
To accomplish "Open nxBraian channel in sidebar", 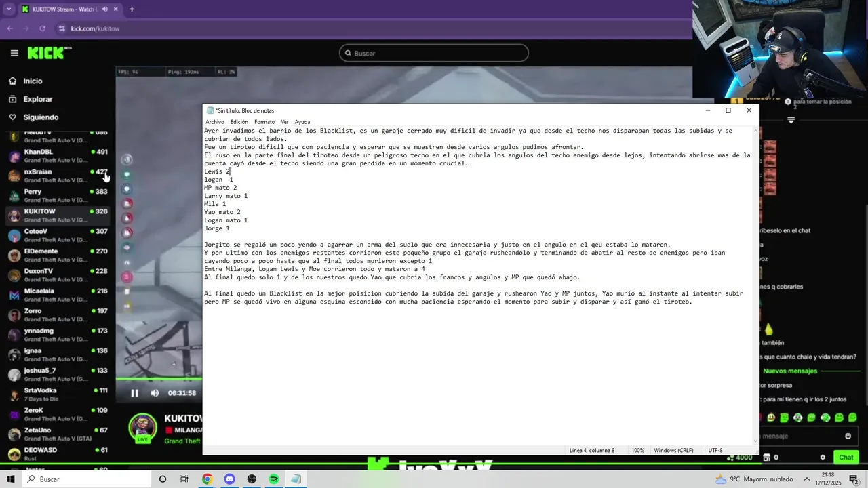I will [57, 176].
